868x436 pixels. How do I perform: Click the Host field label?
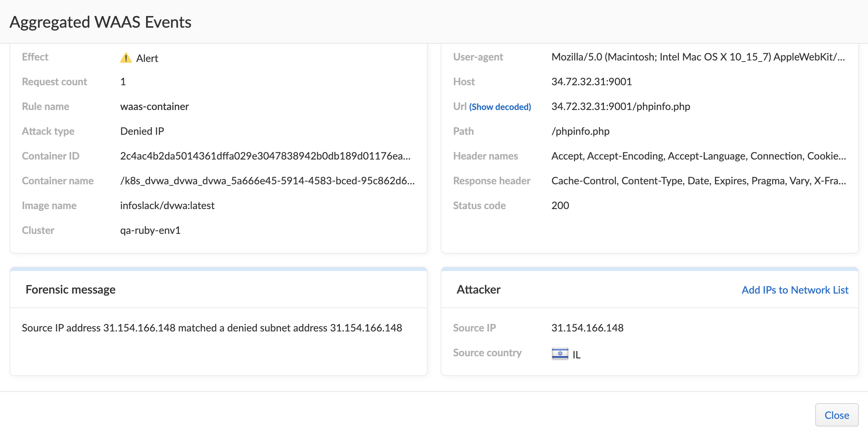(x=464, y=82)
